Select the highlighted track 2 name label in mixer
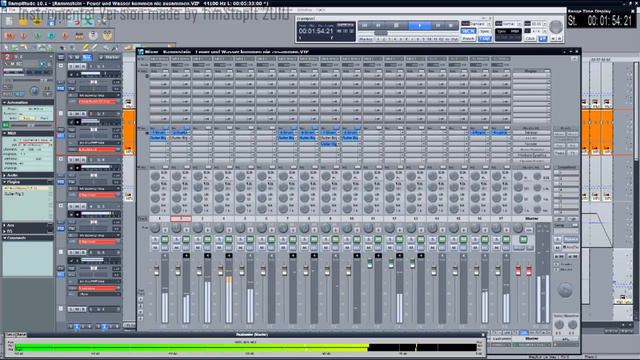 click(x=181, y=219)
